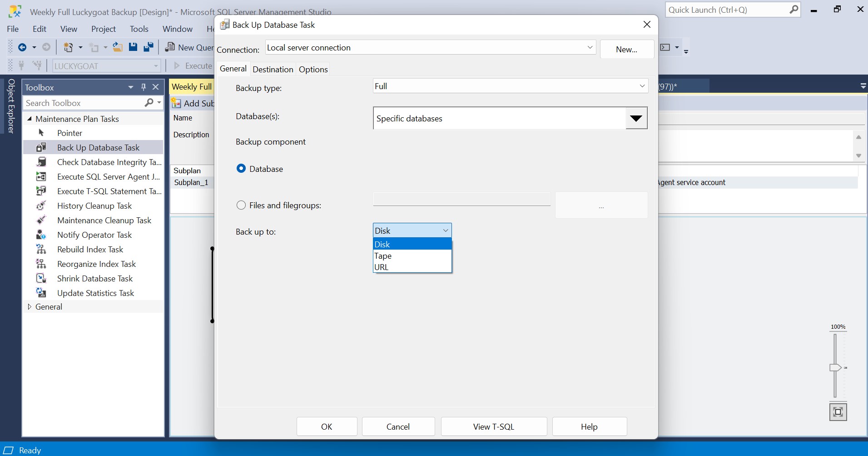This screenshot has width=868, height=456.
Task: Click the designer zoom slider handle
Action: pyautogui.click(x=835, y=367)
